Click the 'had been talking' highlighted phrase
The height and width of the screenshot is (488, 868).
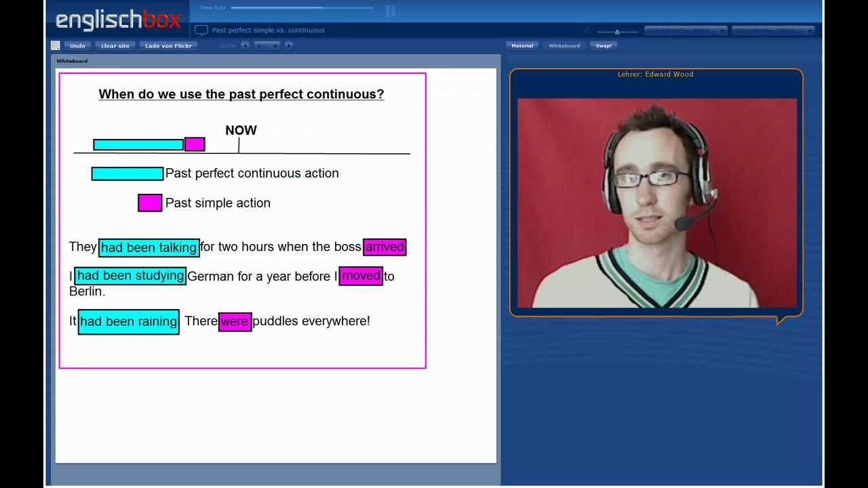coord(149,247)
